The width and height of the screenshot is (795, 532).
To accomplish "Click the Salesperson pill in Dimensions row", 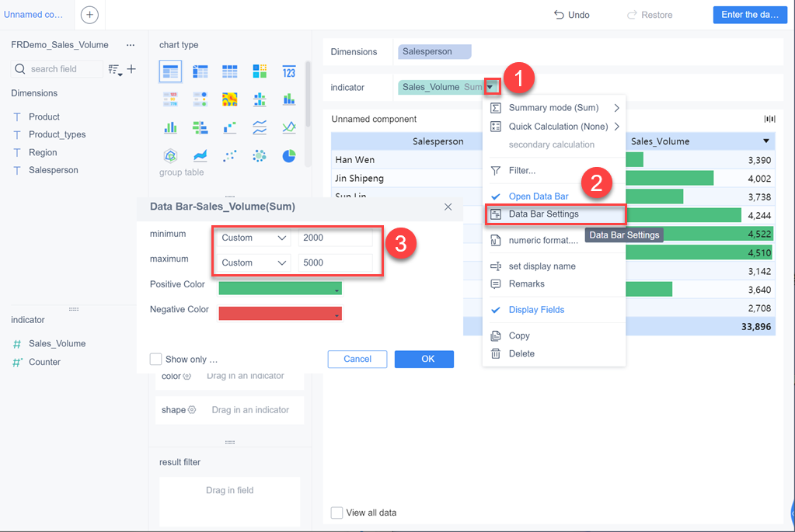I will [434, 52].
